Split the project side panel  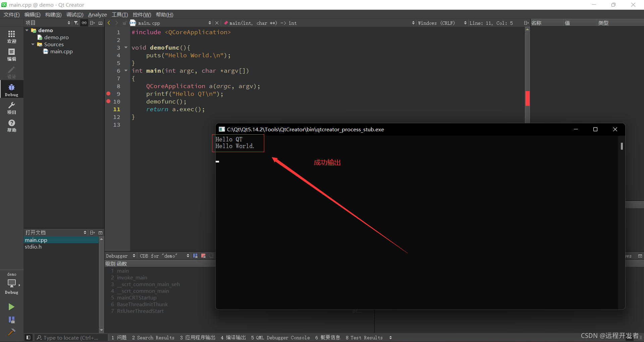click(x=92, y=23)
